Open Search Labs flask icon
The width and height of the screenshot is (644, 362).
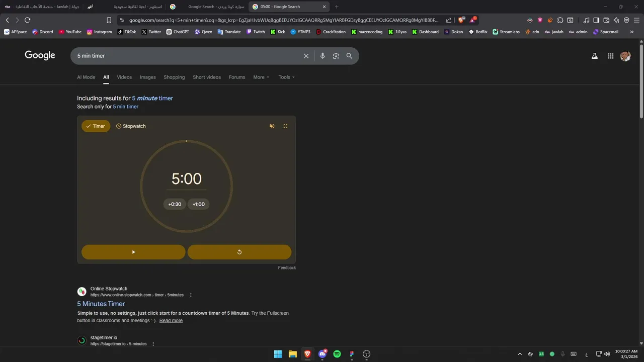click(x=595, y=56)
